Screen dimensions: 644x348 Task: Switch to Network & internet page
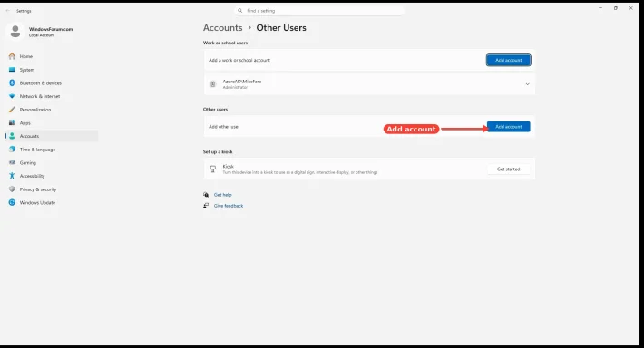[40, 96]
